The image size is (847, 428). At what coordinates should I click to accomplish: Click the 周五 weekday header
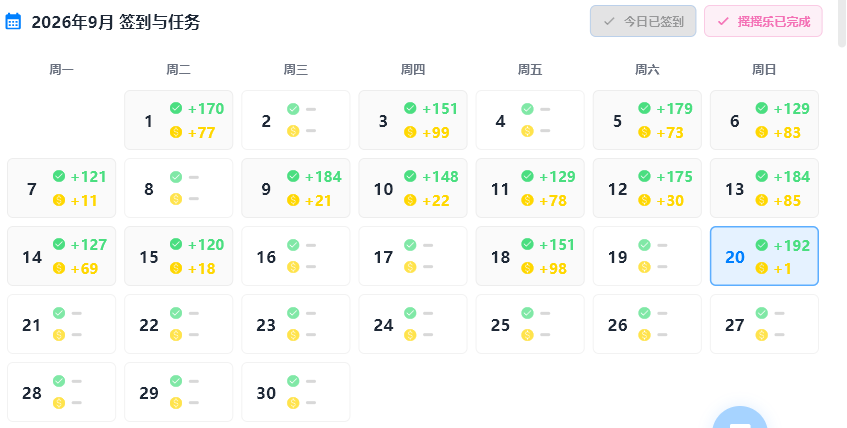point(530,69)
